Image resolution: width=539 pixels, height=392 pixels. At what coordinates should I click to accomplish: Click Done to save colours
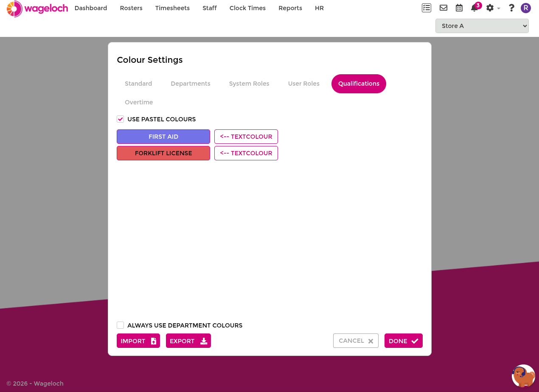coord(404,341)
